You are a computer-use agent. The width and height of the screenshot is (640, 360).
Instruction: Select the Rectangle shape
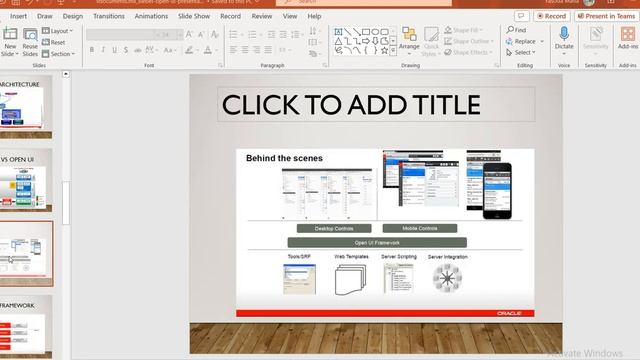(366, 32)
